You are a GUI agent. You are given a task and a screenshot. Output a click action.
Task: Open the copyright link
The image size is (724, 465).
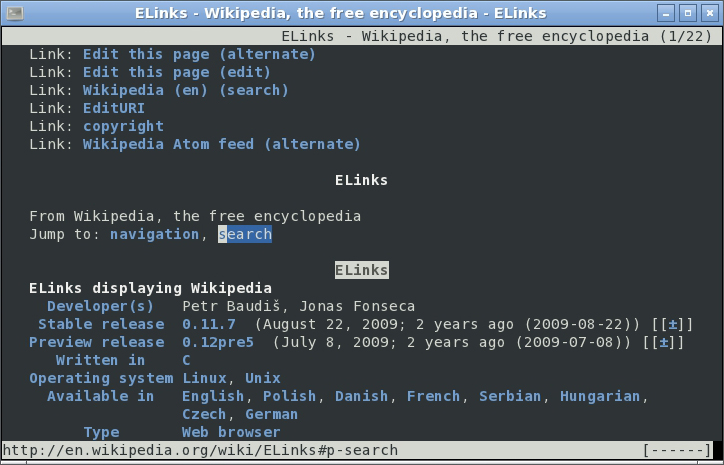(123, 127)
